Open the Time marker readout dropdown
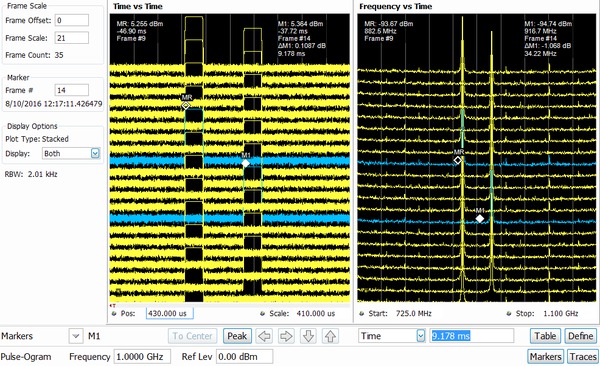 click(421, 336)
